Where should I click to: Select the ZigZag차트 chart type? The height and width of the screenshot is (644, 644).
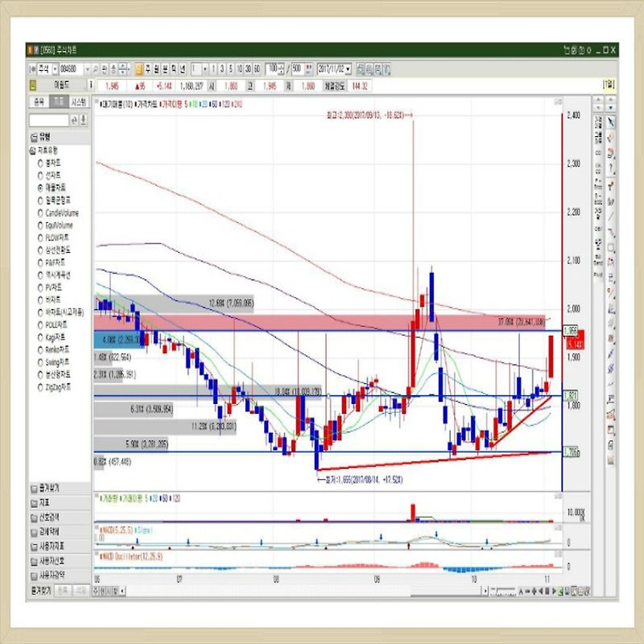click(x=54, y=387)
